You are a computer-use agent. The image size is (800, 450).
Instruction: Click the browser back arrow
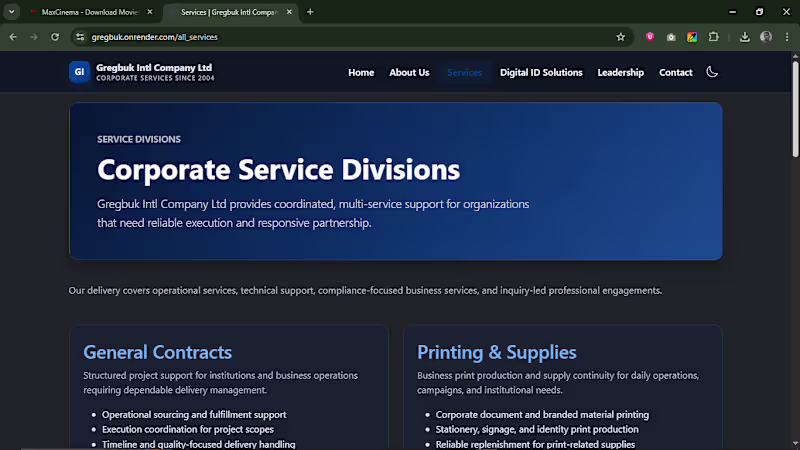13,37
